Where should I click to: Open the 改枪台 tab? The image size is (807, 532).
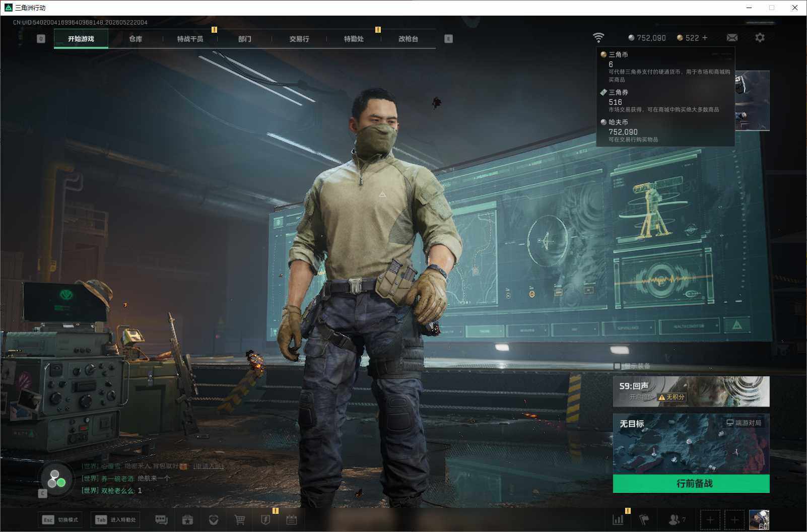pos(408,39)
